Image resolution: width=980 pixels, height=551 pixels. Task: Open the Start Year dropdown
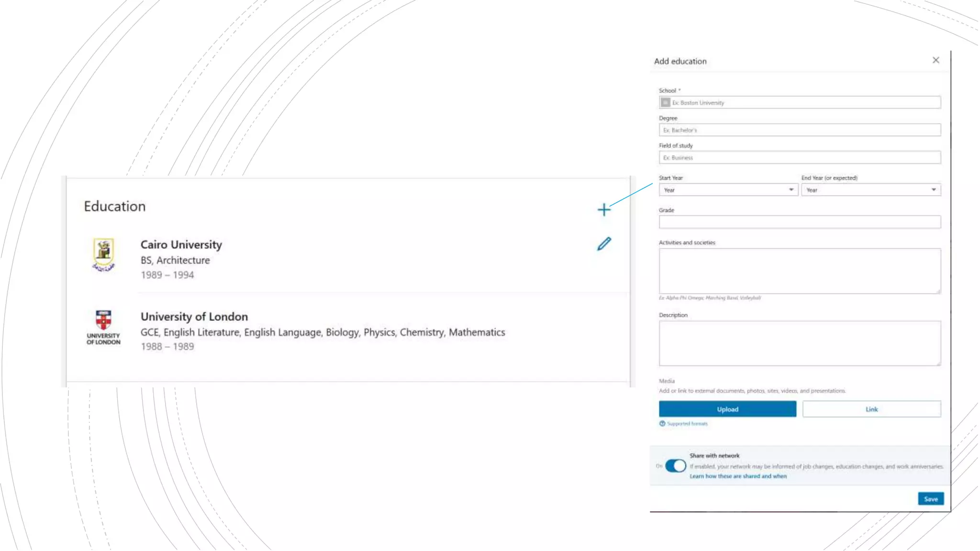point(728,190)
